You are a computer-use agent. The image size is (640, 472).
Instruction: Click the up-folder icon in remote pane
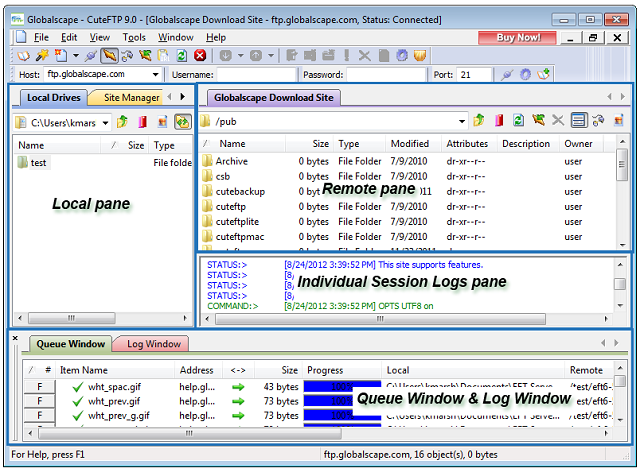[x=480, y=121]
